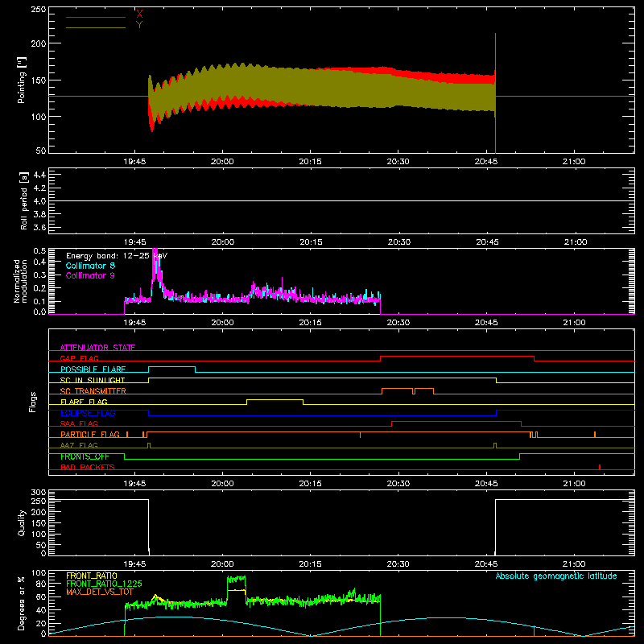
Task: Select the BAD_PACKETS label
Action: coord(88,467)
